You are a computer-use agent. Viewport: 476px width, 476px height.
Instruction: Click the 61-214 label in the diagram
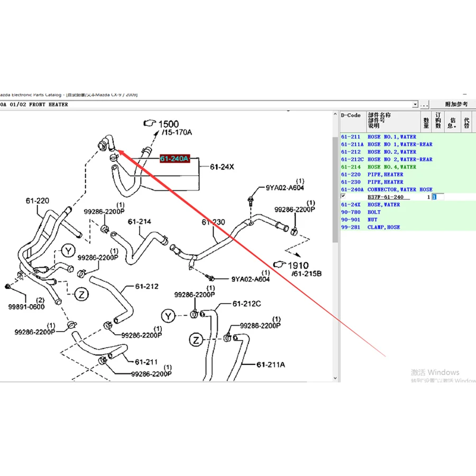tap(139, 222)
